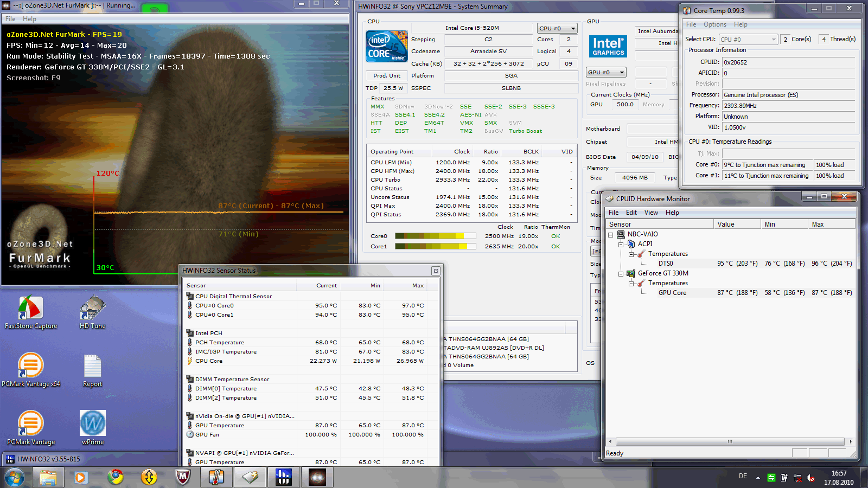Open Windows Explorer from the taskbar

48,478
